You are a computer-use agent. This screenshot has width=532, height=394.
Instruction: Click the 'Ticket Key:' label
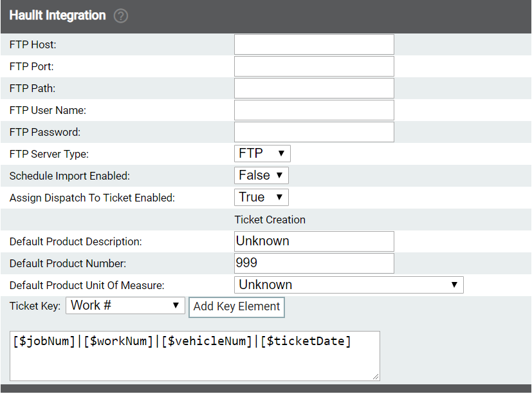point(35,306)
